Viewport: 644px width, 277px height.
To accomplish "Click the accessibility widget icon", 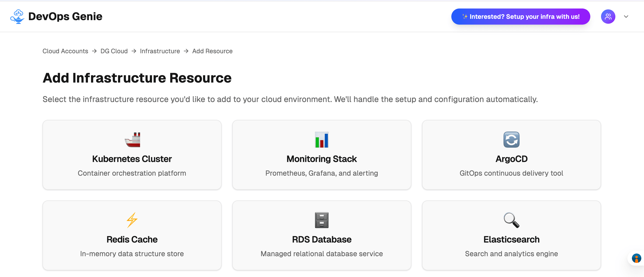I will tap(637, 258).
